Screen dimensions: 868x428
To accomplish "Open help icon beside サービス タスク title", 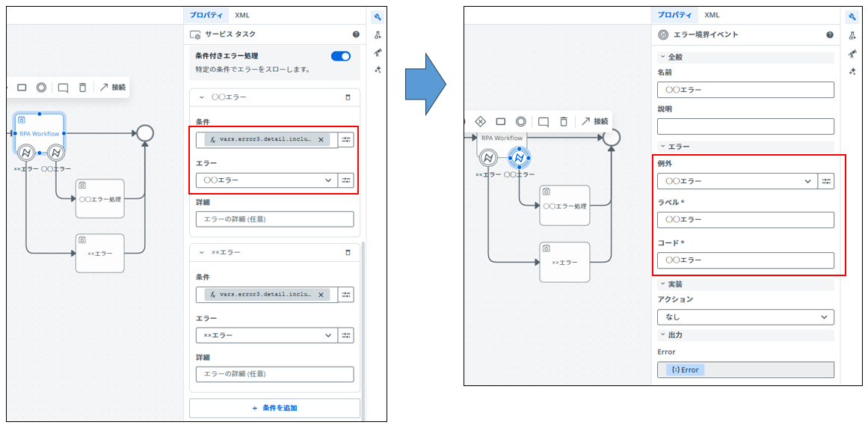I will (356, 34).
